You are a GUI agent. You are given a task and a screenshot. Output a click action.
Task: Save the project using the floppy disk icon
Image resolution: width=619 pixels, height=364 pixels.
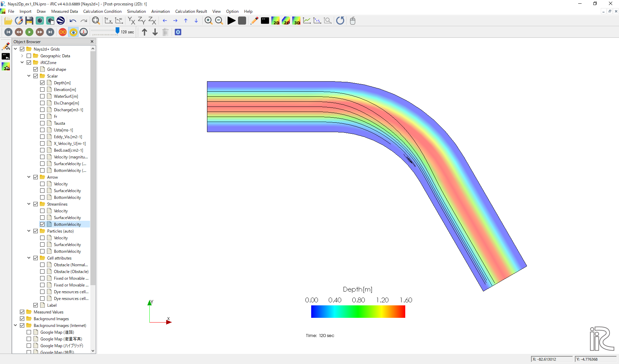29,21
